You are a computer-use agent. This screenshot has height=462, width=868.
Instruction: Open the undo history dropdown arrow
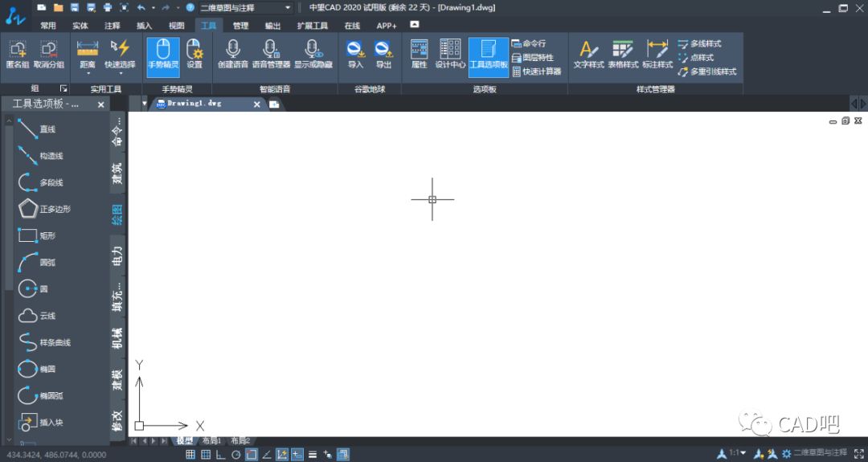click(154, 8)
